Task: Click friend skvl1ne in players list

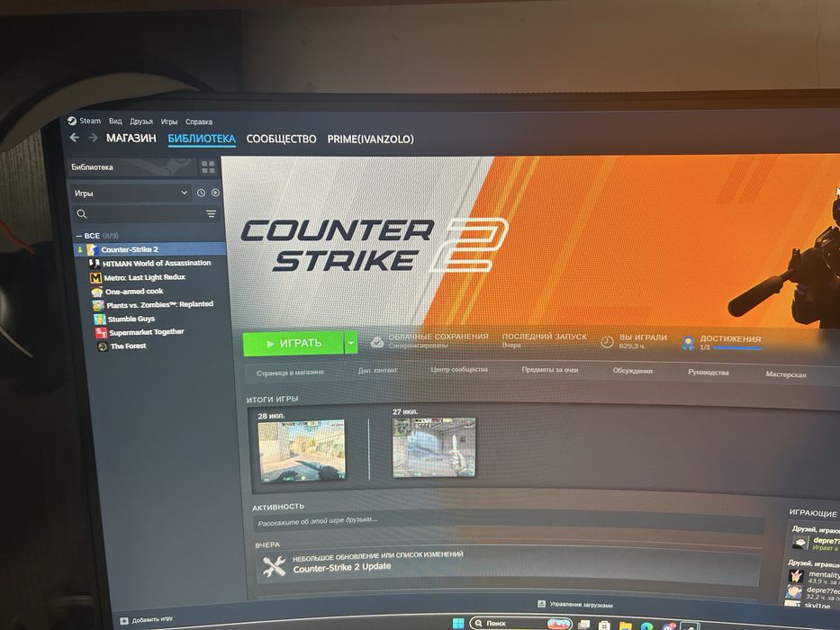Action: (817, 606)
